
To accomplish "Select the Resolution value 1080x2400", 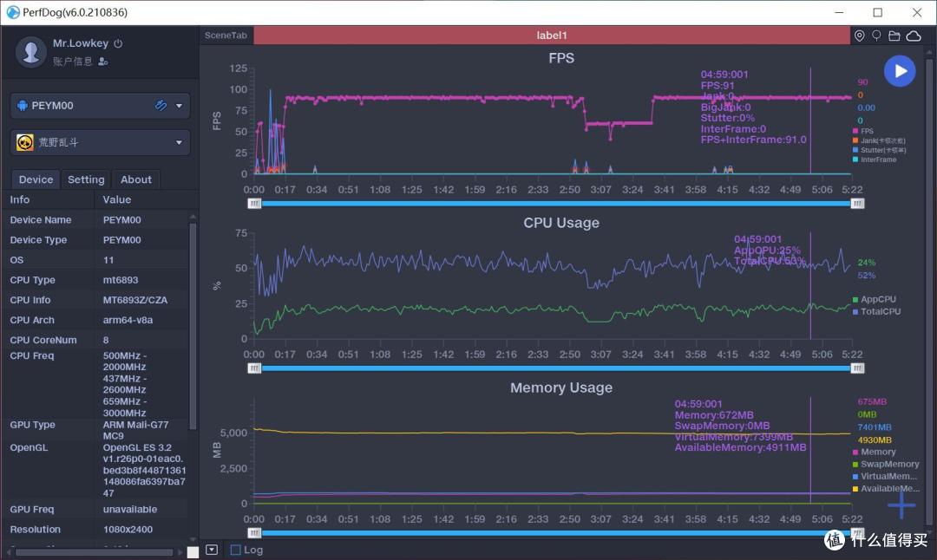I will [128, 529].
